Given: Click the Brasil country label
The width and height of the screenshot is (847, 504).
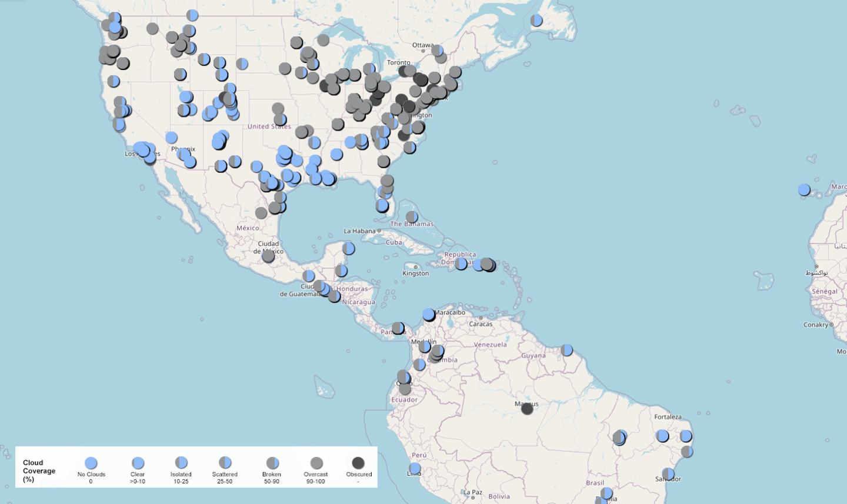Looking at the screenshot, I should coord(595,483).
